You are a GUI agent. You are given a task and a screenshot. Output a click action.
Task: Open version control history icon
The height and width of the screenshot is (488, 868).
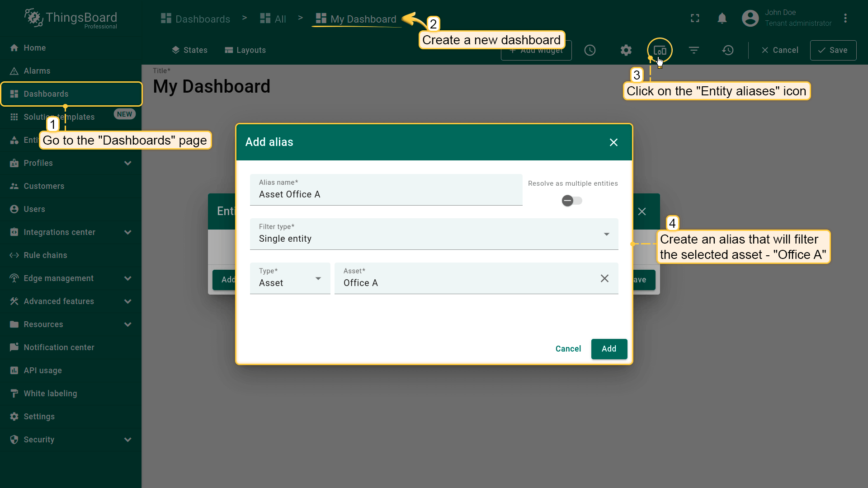click(x=728, y=50)
